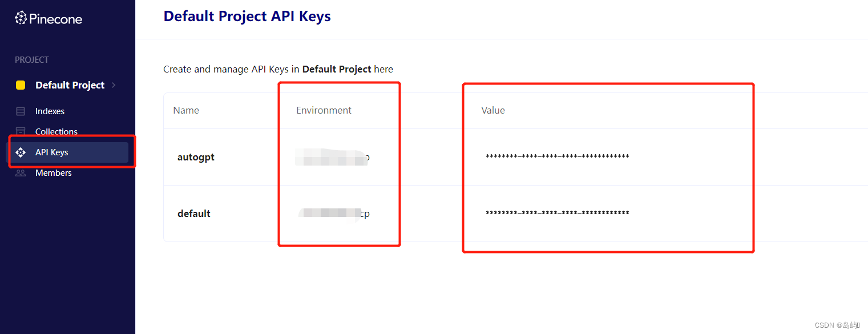The image size is (868, 334).
Task: Select API Keys in the sidebar
Action: click(x=67, y=152)
